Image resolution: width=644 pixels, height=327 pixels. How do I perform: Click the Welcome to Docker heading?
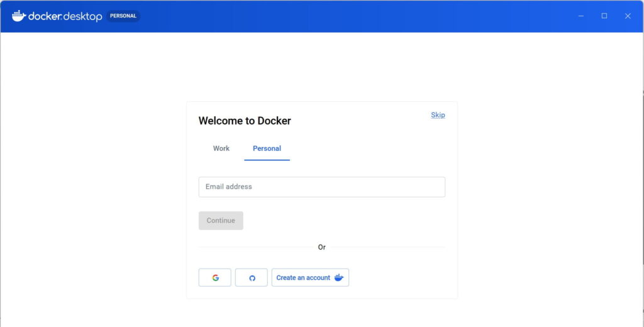[x=245, y=121]
